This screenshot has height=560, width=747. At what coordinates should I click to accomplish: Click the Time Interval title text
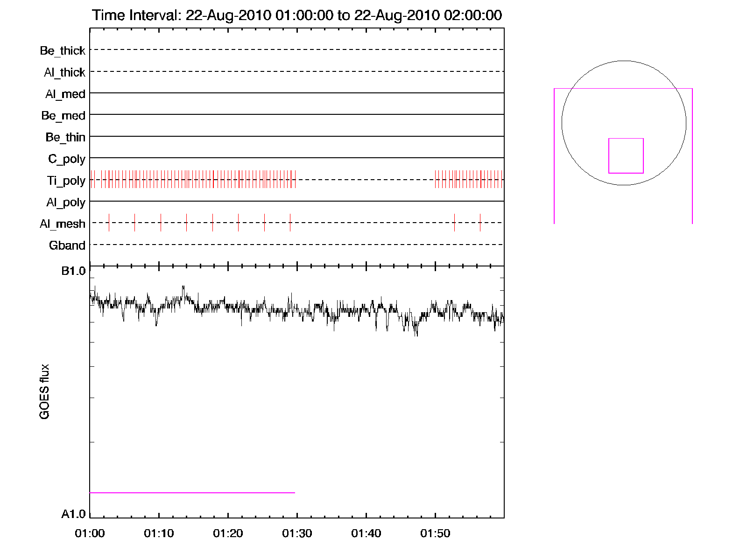point(297,15)
